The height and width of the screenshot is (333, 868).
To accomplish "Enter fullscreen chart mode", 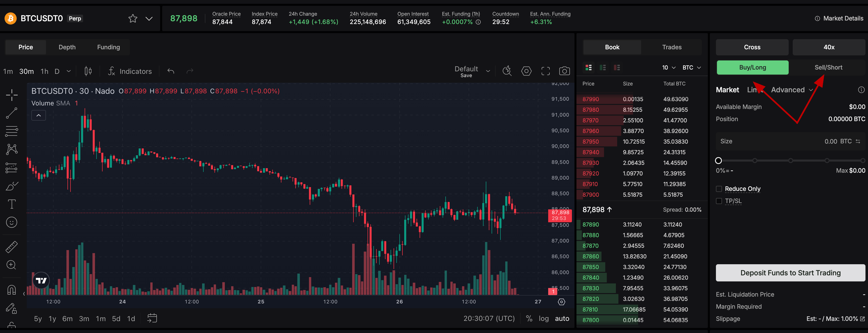I will click(x=545, y=71).
